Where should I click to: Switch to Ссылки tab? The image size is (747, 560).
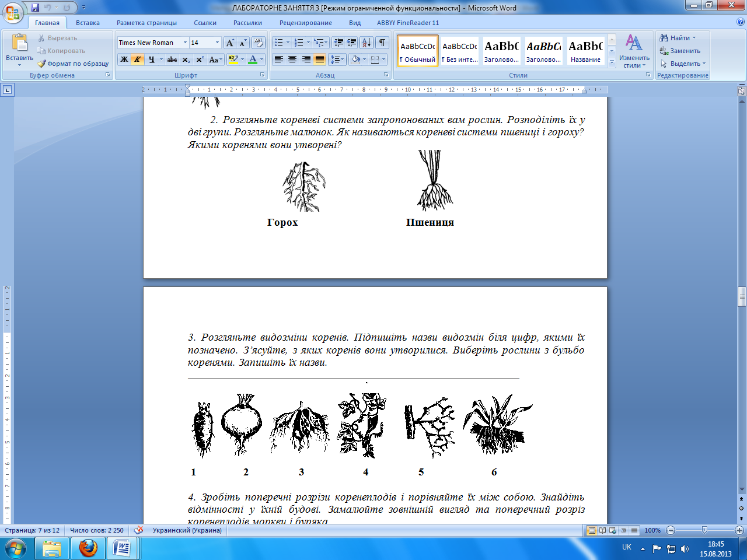click(x=205, y=23)
